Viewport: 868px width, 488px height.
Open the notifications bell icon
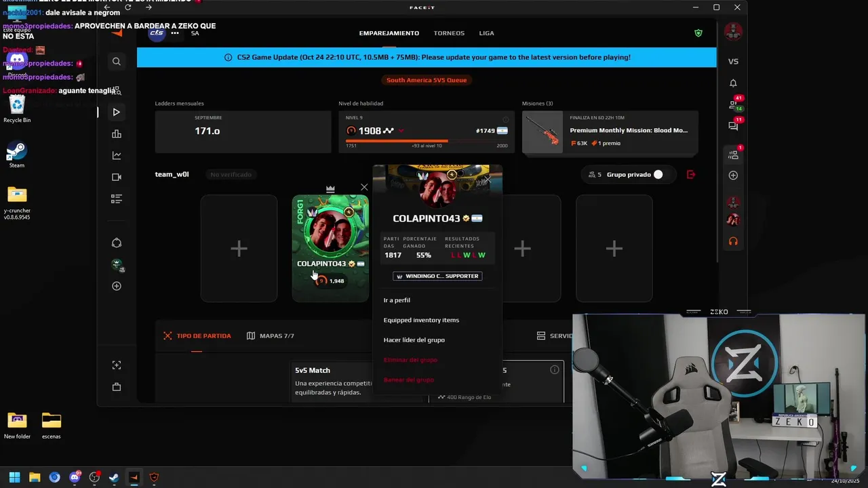click(x=733, y=83)
